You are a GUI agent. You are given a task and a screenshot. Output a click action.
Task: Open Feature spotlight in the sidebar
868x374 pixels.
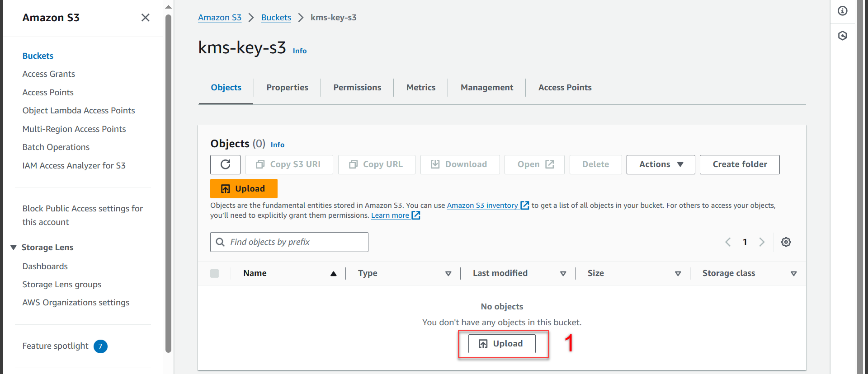pyautogui.click(x=56, y=346)
